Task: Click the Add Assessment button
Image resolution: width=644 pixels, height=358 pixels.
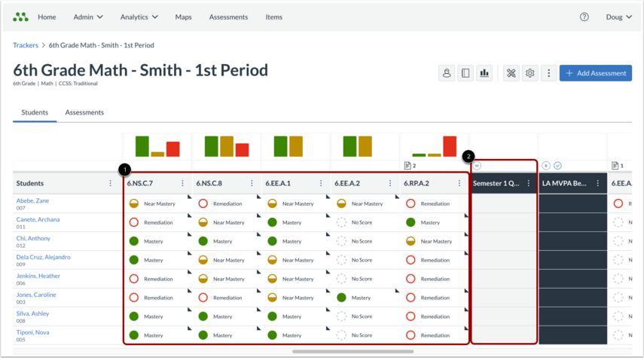Action: coord(596,73)
